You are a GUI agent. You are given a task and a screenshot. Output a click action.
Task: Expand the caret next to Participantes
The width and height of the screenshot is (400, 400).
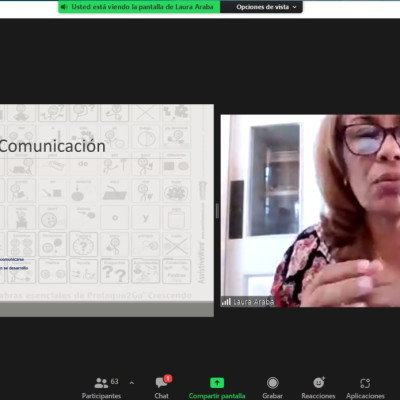(x=132, y=383)
